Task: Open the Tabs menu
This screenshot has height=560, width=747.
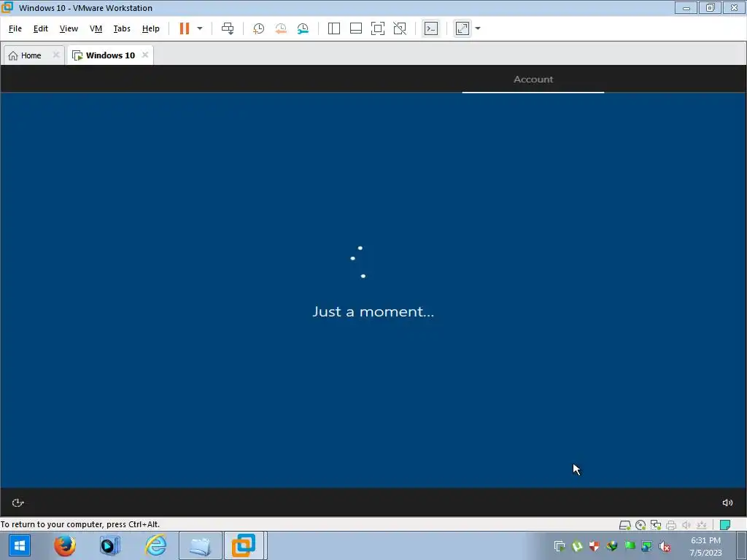Action: [x=122, y=28]
